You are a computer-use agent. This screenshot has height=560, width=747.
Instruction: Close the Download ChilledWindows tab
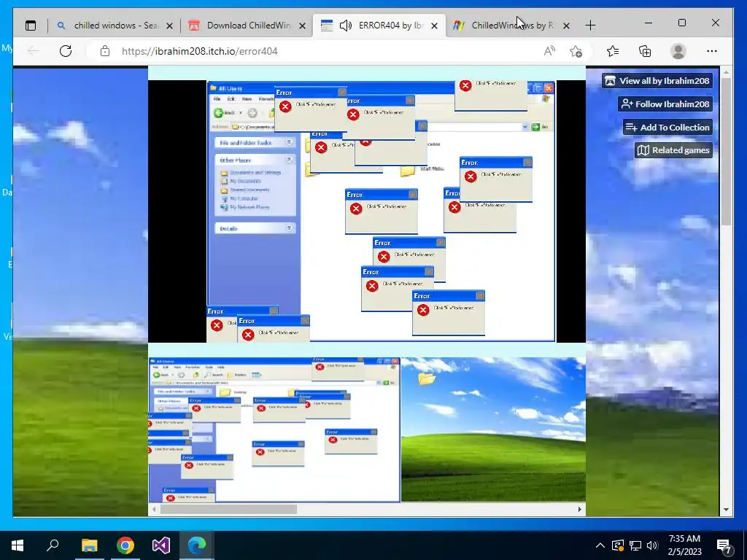click(302, 26)
